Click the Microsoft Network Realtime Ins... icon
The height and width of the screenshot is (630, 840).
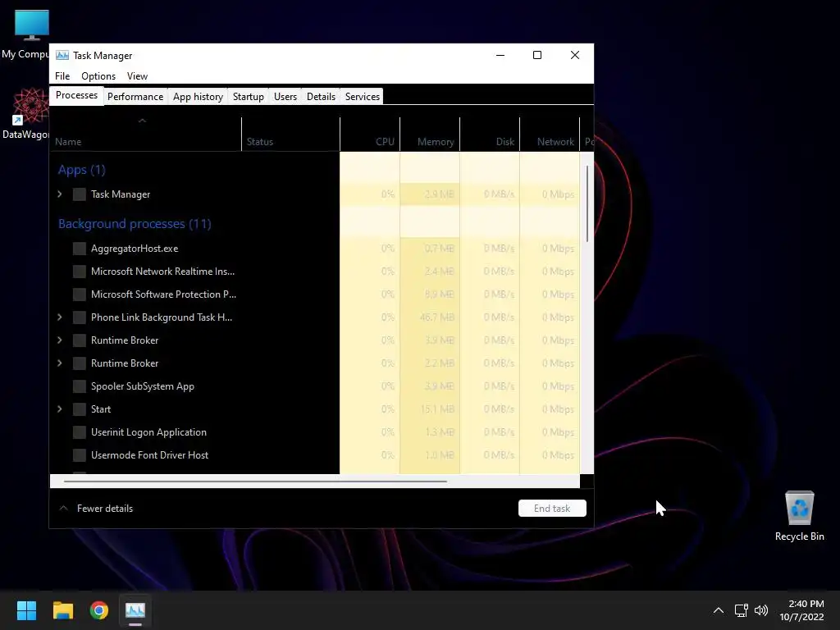click(80, 272)
